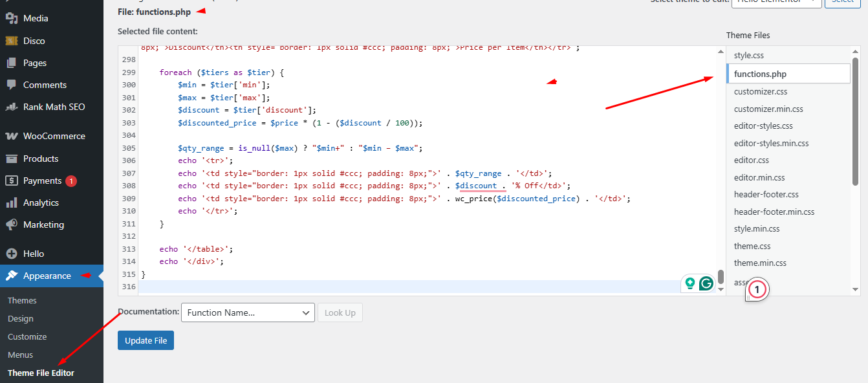Viewport: 868px width, 383px height.
Task: Click the Disco ticket icon
Action: point(11,41)
